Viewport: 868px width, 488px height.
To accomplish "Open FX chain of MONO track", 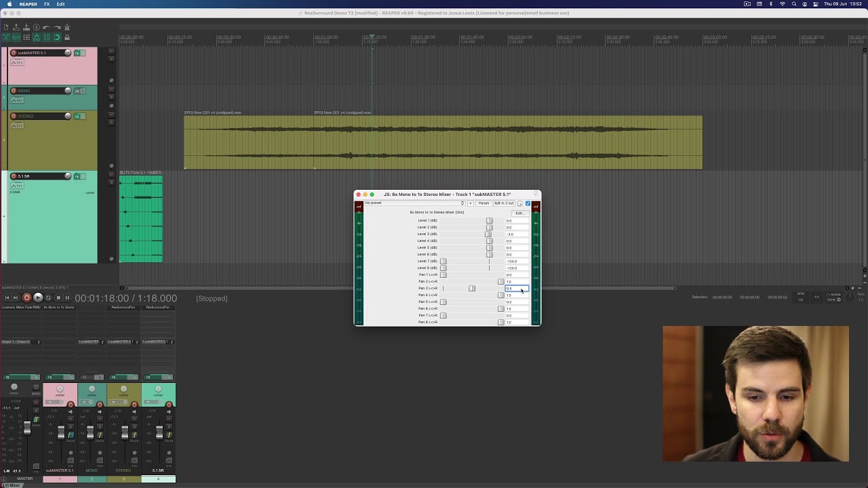I will click(77, 91).
